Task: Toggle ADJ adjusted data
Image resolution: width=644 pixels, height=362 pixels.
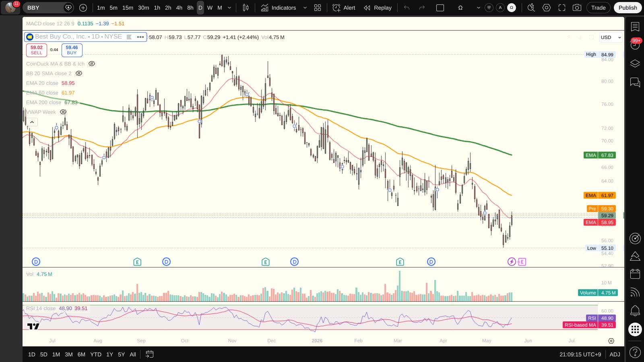Action: pos(615,354)
